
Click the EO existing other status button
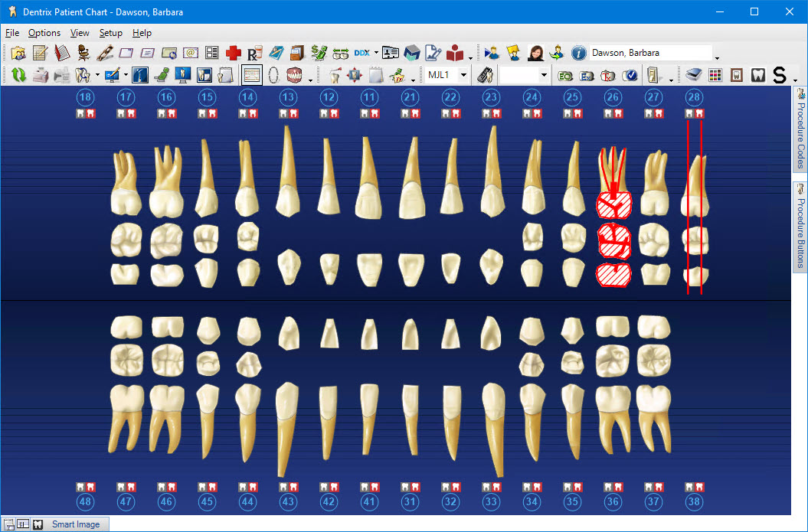point(565,75)
